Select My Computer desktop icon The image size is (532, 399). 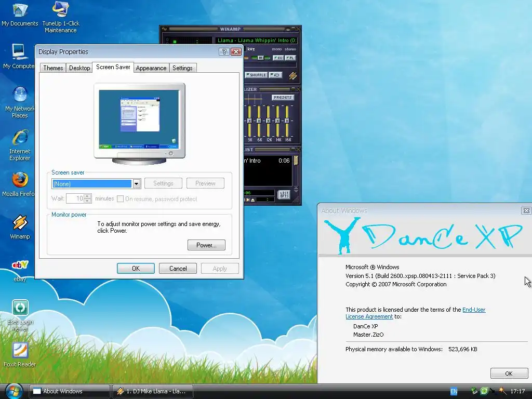click(18, 57)
